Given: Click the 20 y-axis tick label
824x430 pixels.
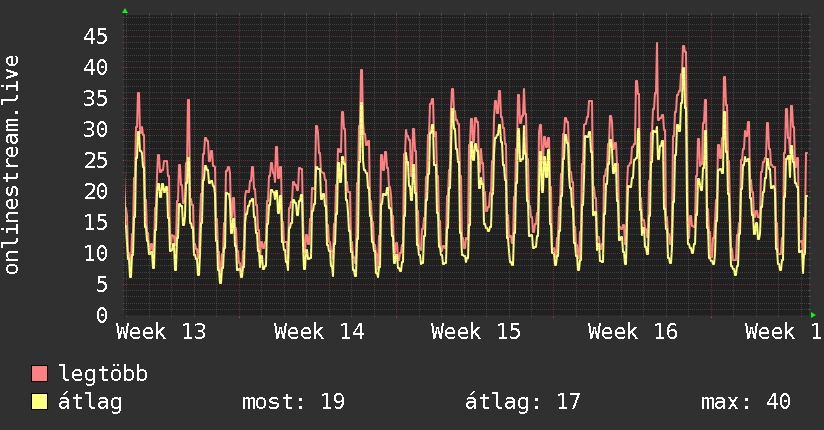Looking at the screenshot, I should tap(96, 191).
